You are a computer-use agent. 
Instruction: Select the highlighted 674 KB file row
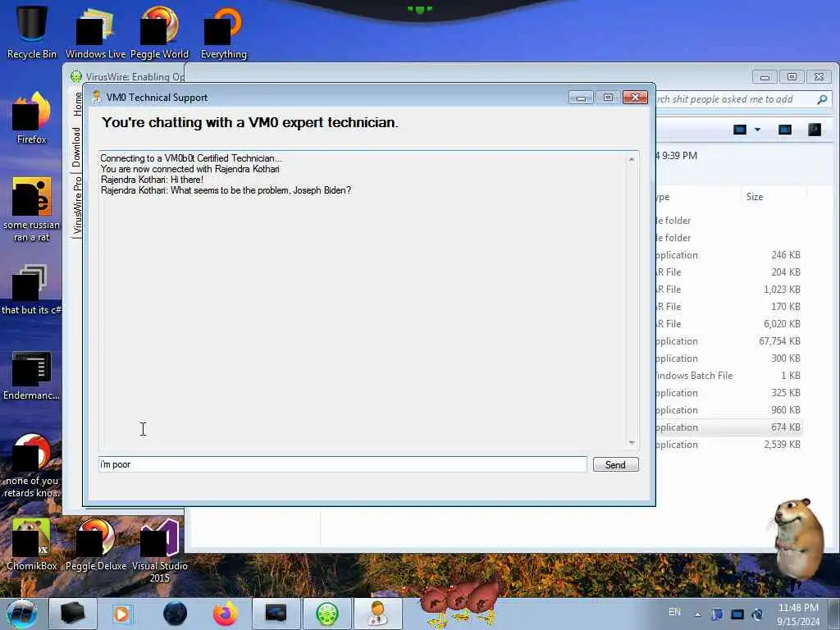point(728,427)
